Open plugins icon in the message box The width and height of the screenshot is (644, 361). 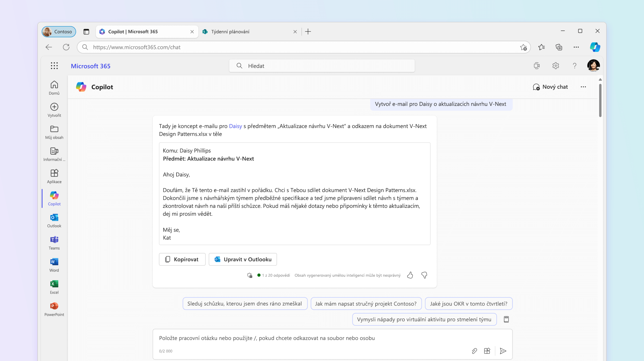(487, 351)
